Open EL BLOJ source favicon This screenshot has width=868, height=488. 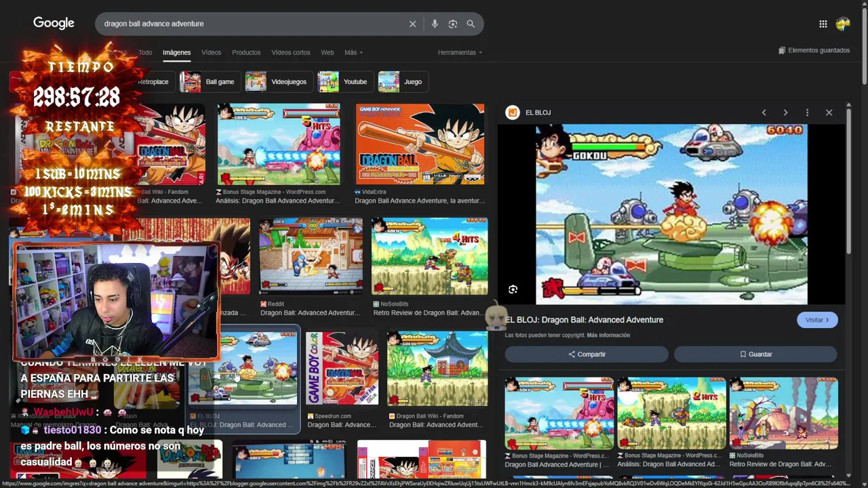pyautogui.click(x=513, y=113)
